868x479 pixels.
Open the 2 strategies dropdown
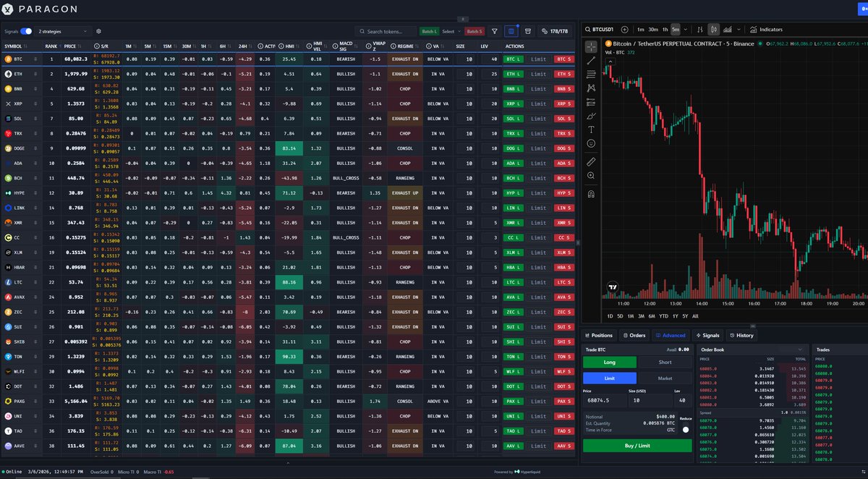point(64,31)
